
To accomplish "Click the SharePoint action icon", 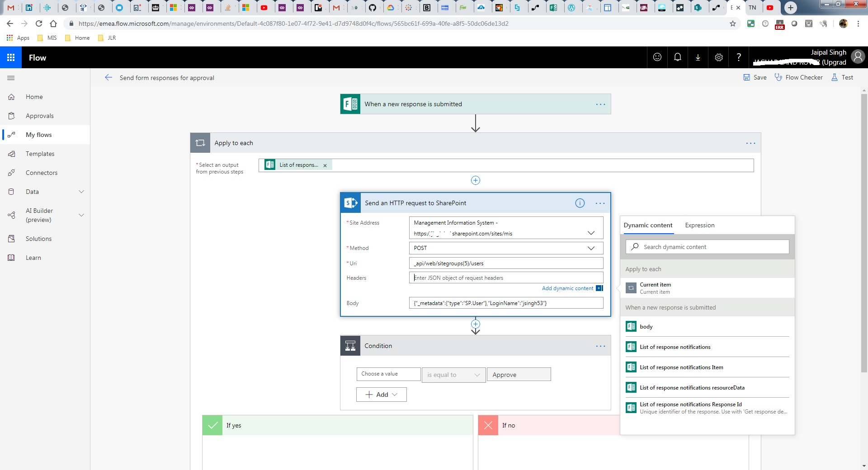I will (x=350, y=203).
